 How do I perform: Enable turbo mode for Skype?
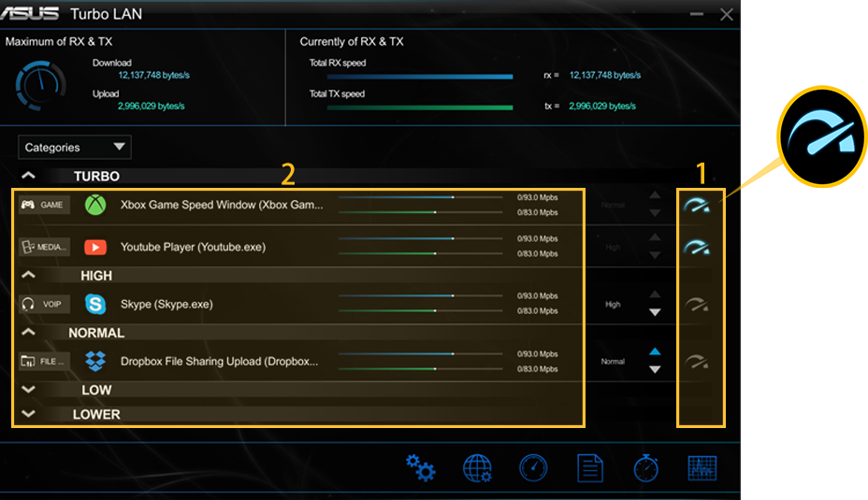coord(697,304)
